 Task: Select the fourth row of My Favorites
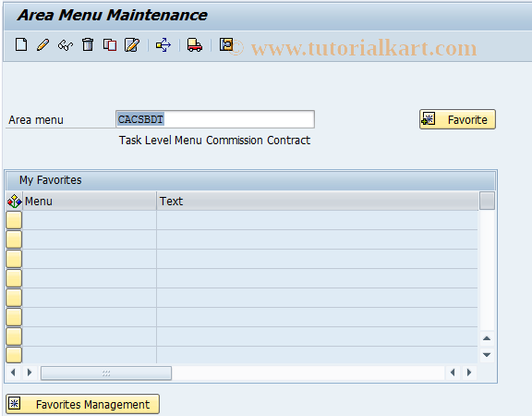[x=14, y=278]
